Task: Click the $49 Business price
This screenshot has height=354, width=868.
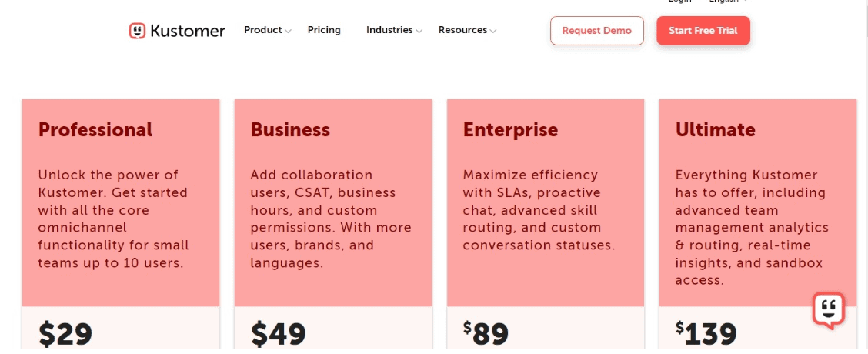Action: (278, 335)
